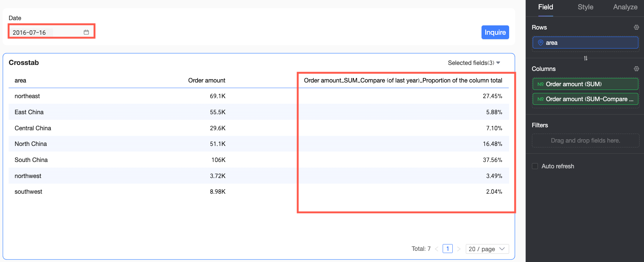This screenshot has height=262, width=644.
Task: Select page 1 in pagination
Action: tap(448, 249)
